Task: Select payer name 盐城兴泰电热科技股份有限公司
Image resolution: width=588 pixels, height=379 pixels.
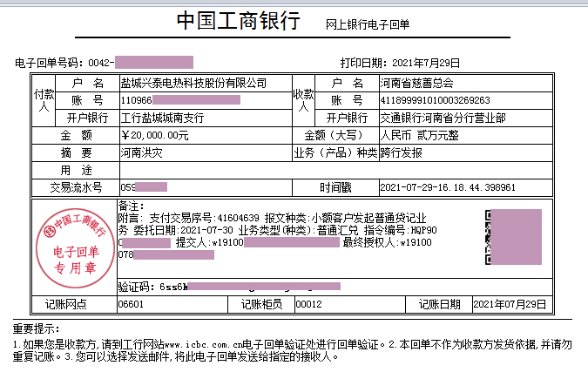Action: tap(193, 83)
